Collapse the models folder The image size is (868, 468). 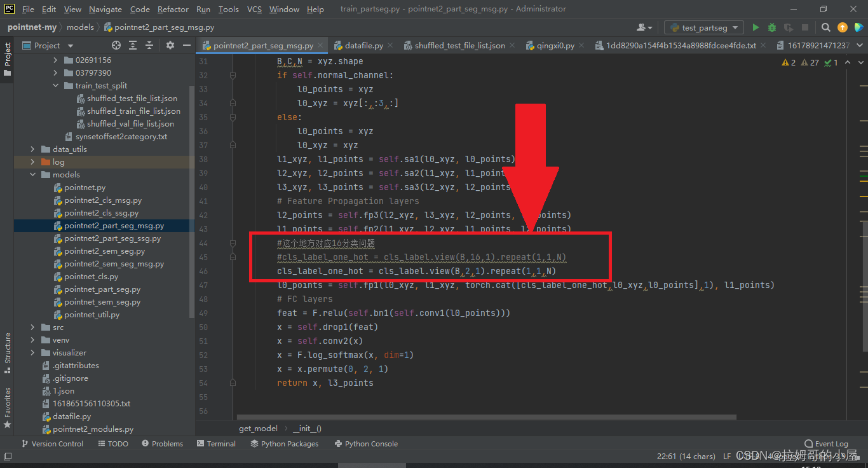32,175
